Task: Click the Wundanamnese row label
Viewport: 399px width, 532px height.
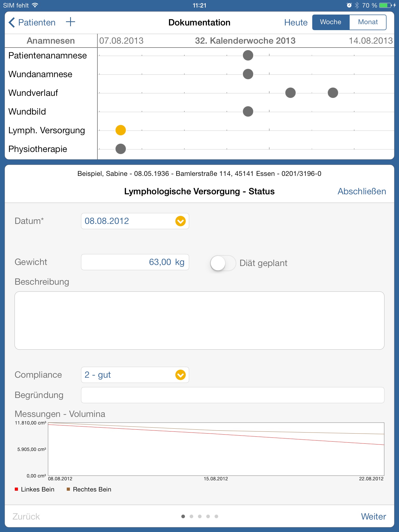Action: (40, 74)
